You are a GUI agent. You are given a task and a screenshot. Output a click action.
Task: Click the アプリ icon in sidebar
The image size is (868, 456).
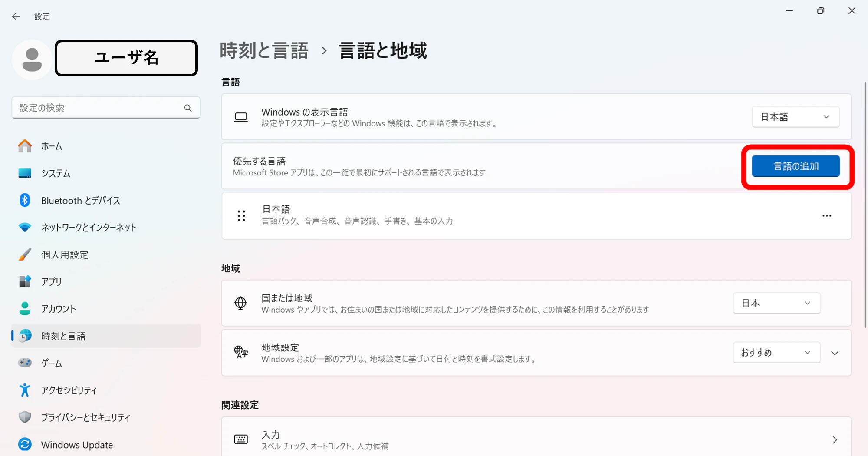tap(25, 281)
